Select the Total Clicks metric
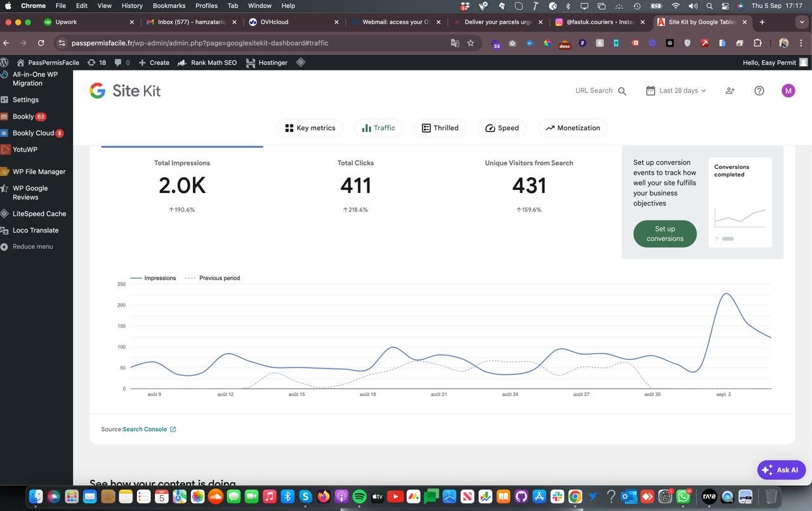The image size is (812, 511). click(x=355, y=185)
